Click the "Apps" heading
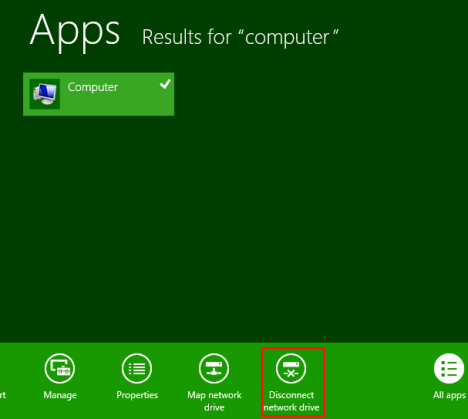This screenshot has height=419, width=468. pyautogui.click(x=75, y=32)
